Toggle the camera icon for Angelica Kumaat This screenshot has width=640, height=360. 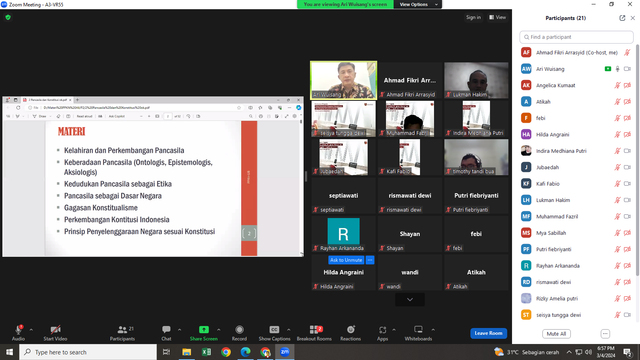pyautogui.click(x=627, y=85)
